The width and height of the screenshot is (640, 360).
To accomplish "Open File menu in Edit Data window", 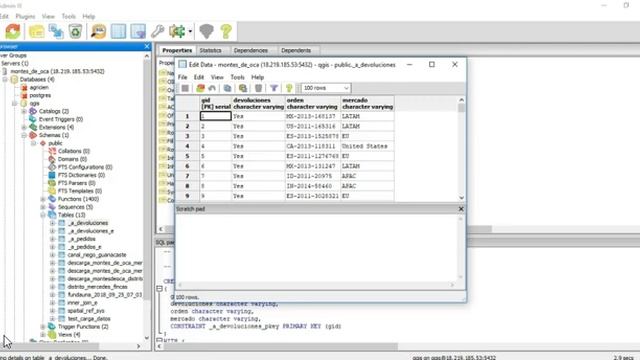I will 182,77.
